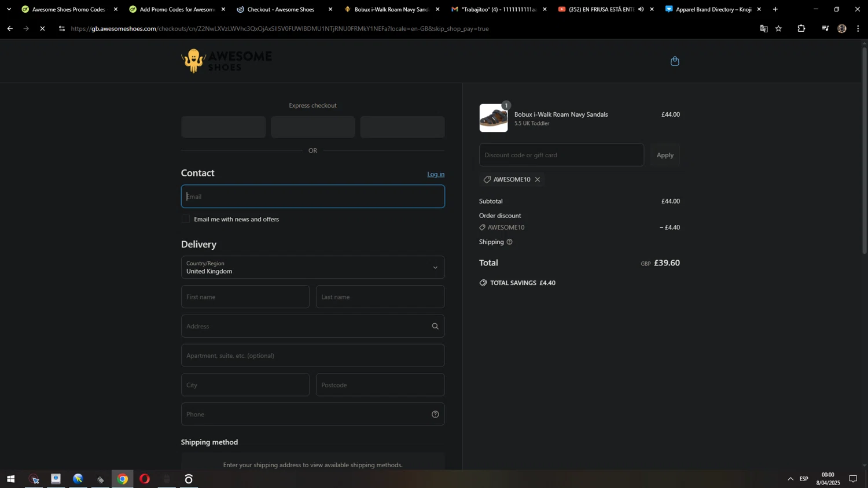
Task: View site information icon in address bar
Action: tap(62, 28)
